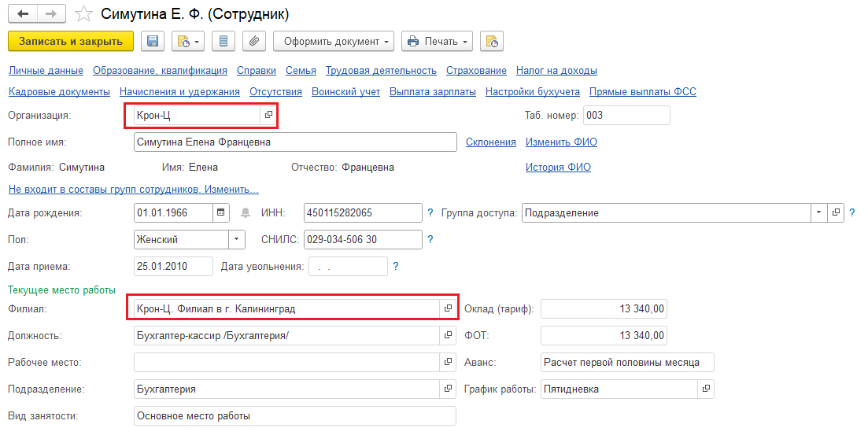
Task: Open calendar picker for birth date
Action: coord(222,212)
